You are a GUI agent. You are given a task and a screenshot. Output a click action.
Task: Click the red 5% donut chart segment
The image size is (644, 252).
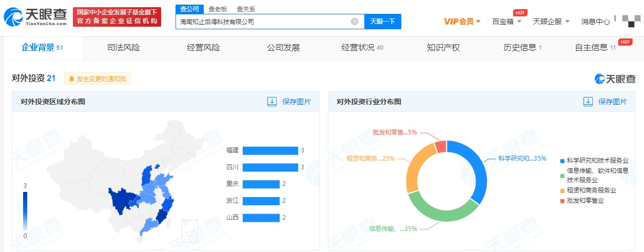click(x=441, y=147)
